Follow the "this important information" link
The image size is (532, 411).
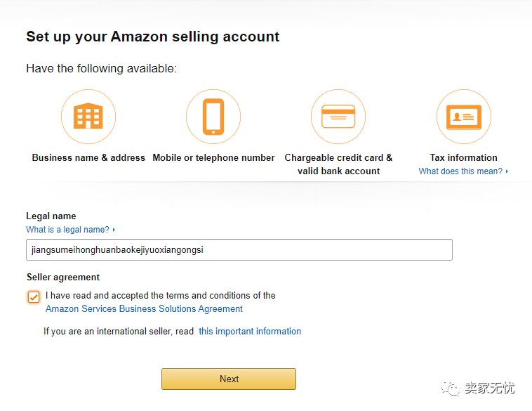tap(250, 332)
